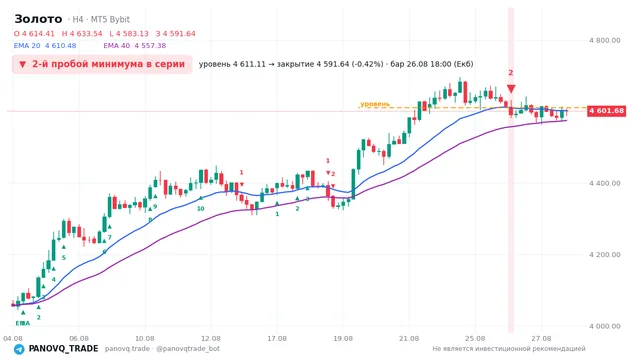640x360 pixels.
Task: Click the signal badge "2-й пробой минимума в серии"
Action: coord(102,64)
